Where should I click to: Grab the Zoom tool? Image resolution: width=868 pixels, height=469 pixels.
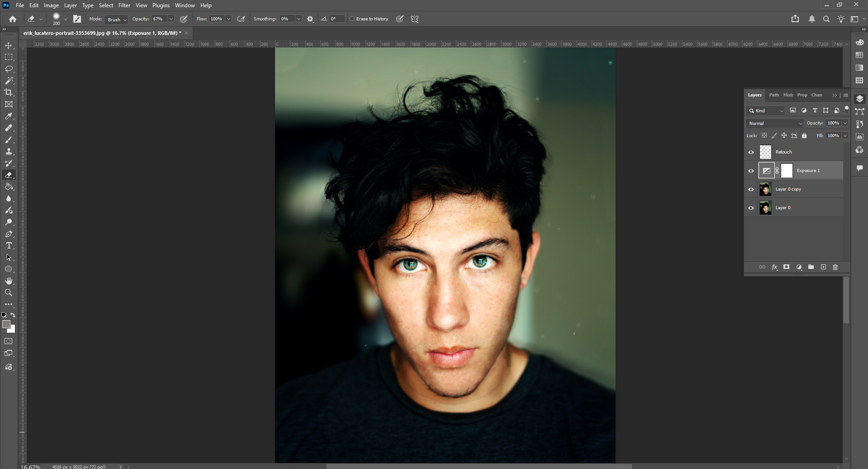(9, 292)
